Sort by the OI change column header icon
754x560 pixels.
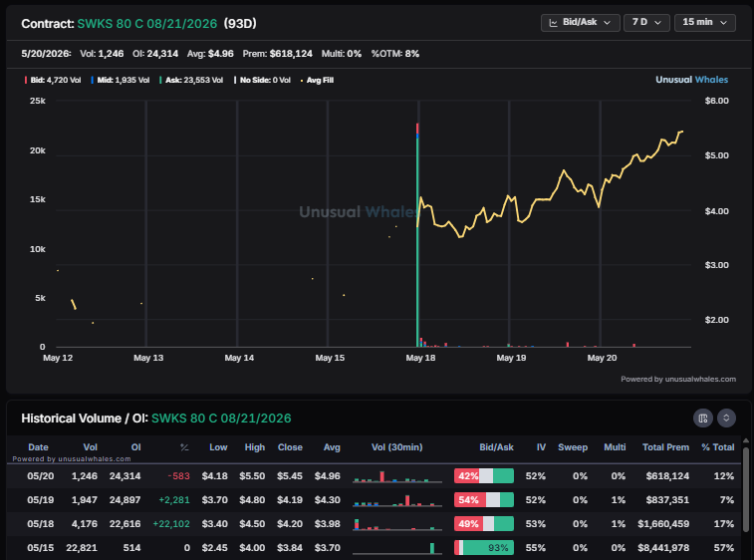[x=184, y=447]
